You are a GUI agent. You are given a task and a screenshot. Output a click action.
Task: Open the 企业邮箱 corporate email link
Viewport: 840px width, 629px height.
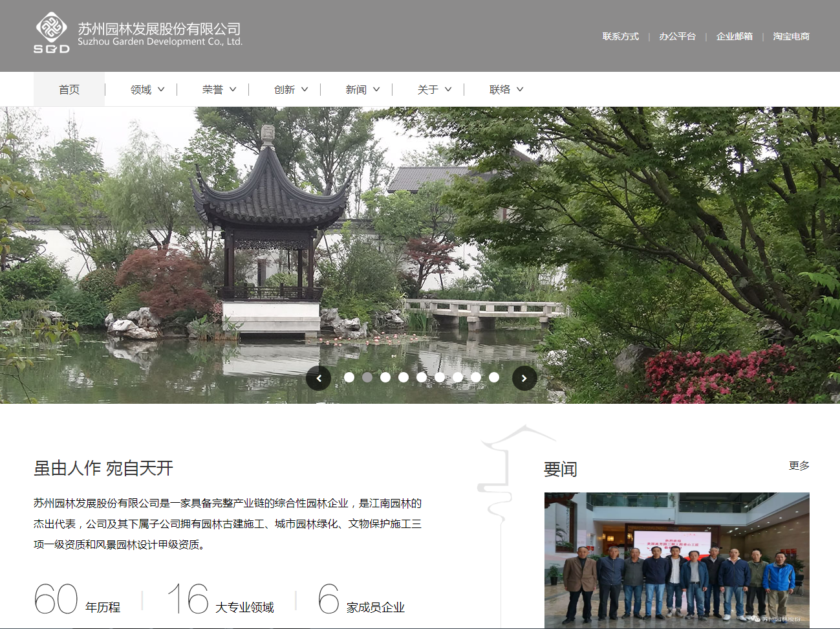(733, 37)
